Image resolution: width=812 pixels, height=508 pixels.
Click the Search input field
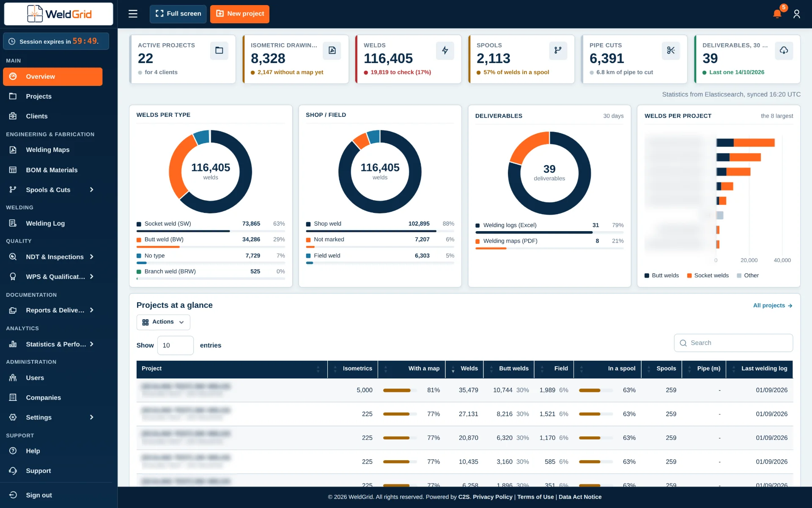(733, 343)
